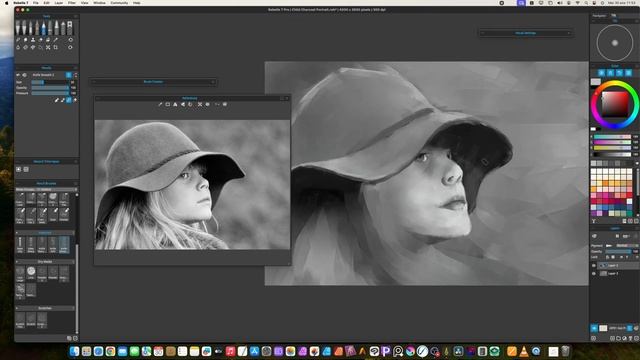This screenshot has width=640, height=360.
Task: Select first brush preset in Scratches group
Action: [x=20, y=320]
